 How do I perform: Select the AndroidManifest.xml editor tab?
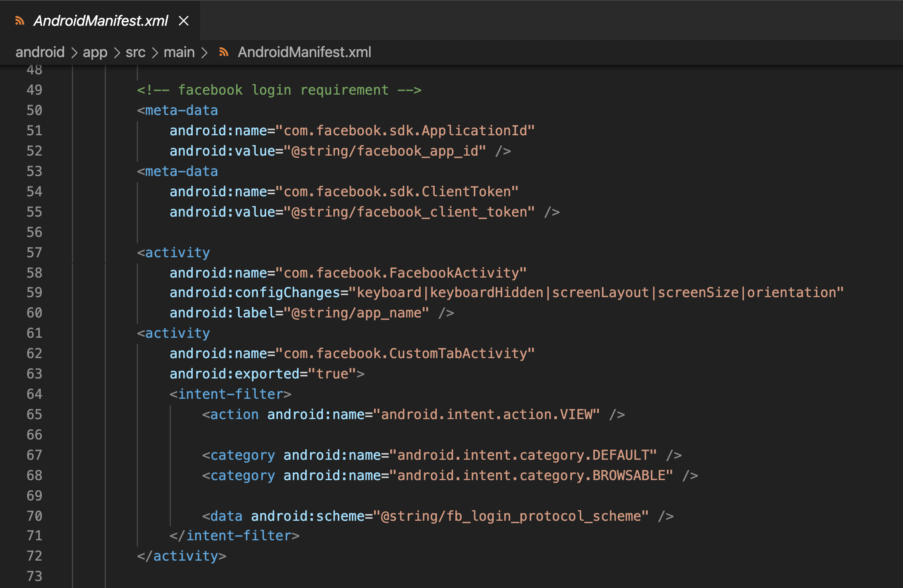pyautogui.click(x=101, y=21)
